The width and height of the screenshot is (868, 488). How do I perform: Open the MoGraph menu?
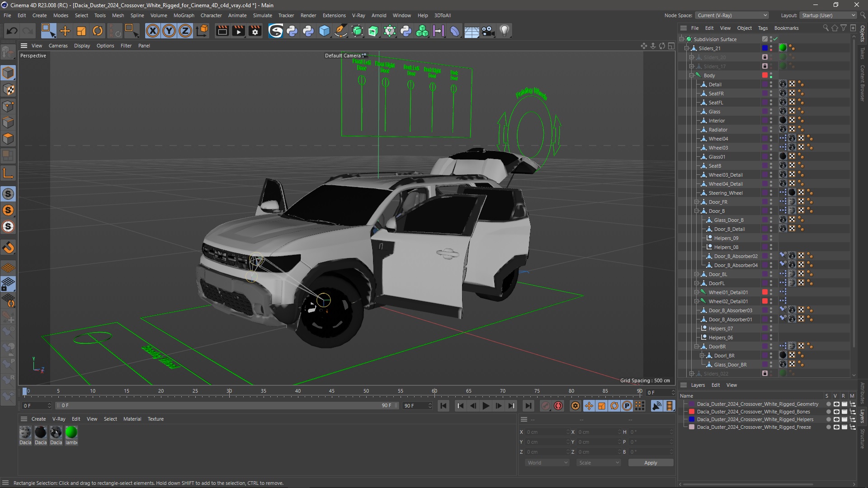pos(184,15)
